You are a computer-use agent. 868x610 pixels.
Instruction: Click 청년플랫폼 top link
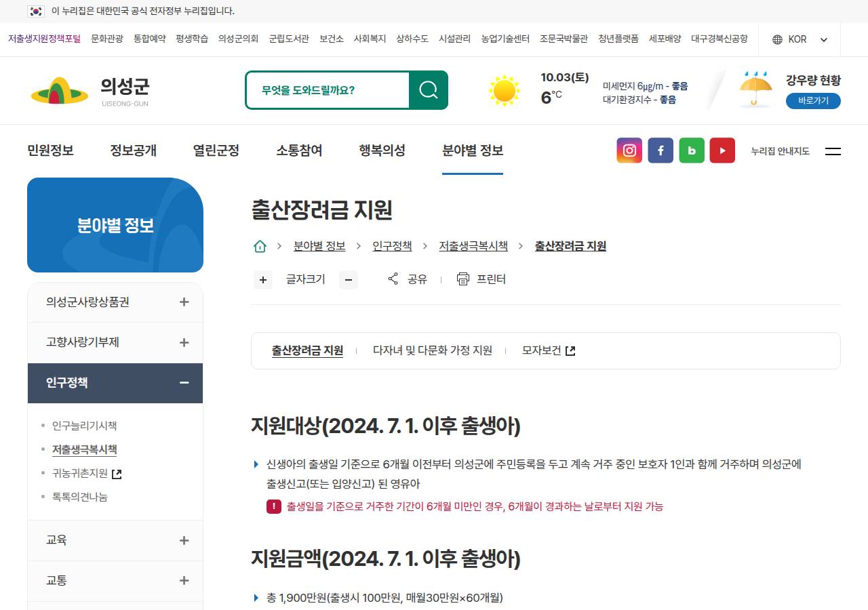[x=618, y=39]
